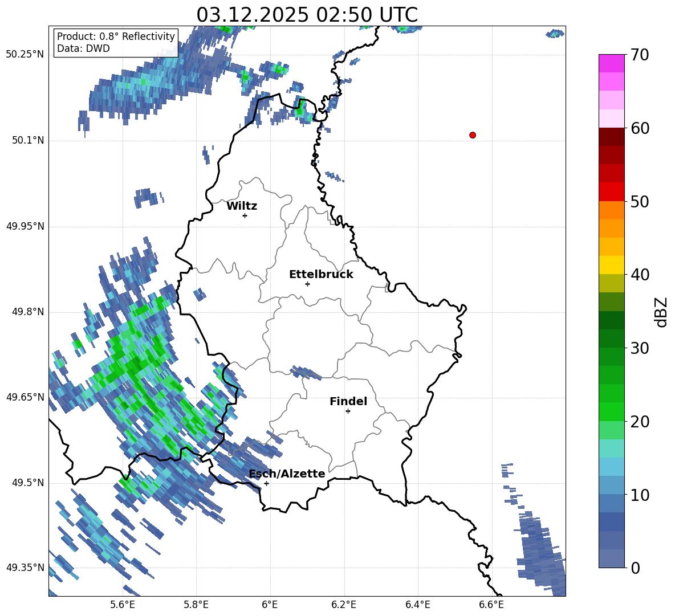Click the 30 colorbar tick label

[x=640, y=348]
